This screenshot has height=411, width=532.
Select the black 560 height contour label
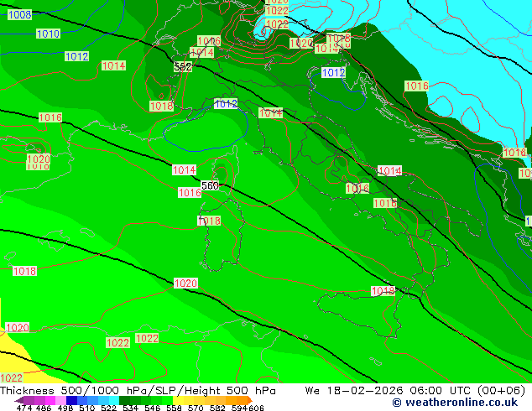coord(210,185)
